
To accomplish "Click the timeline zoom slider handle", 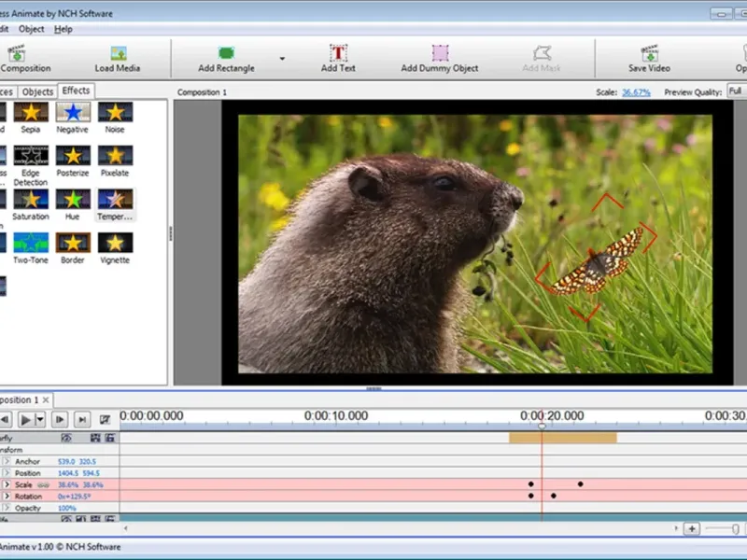I will click(x=737, y=529).
